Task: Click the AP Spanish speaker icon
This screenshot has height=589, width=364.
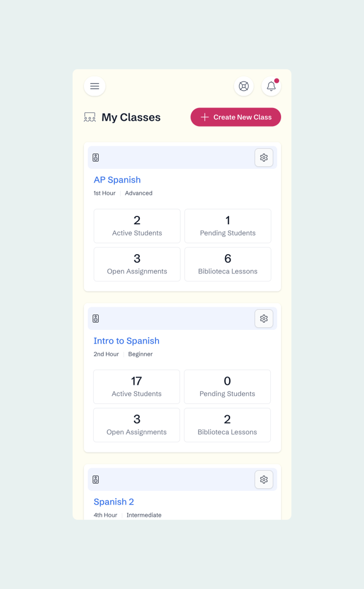Action: coord(96,158)
